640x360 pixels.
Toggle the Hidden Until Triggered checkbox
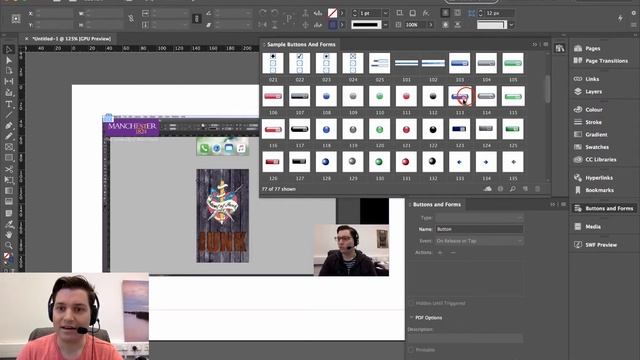click(x=411, y=303)
